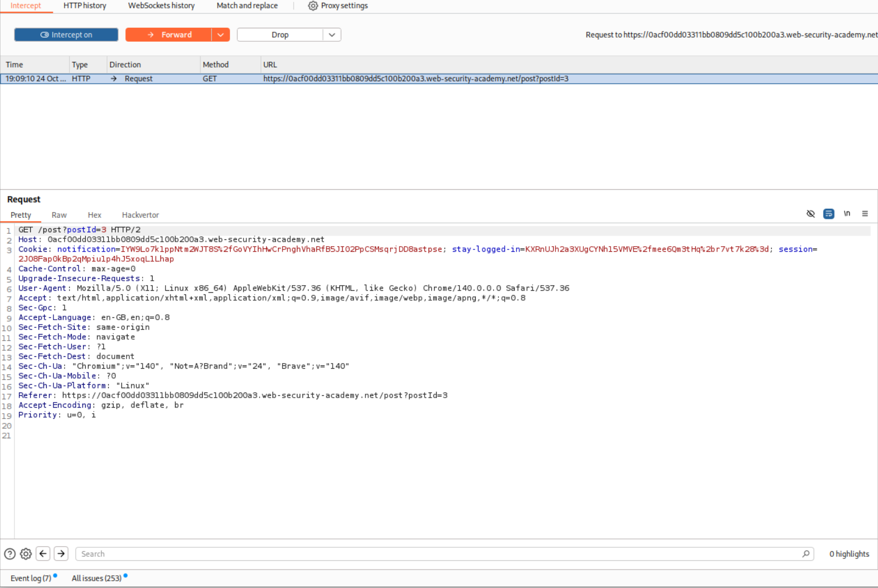878x588 pixels.
Task: Click the Drop button
Action: click(x=280, y=35)
